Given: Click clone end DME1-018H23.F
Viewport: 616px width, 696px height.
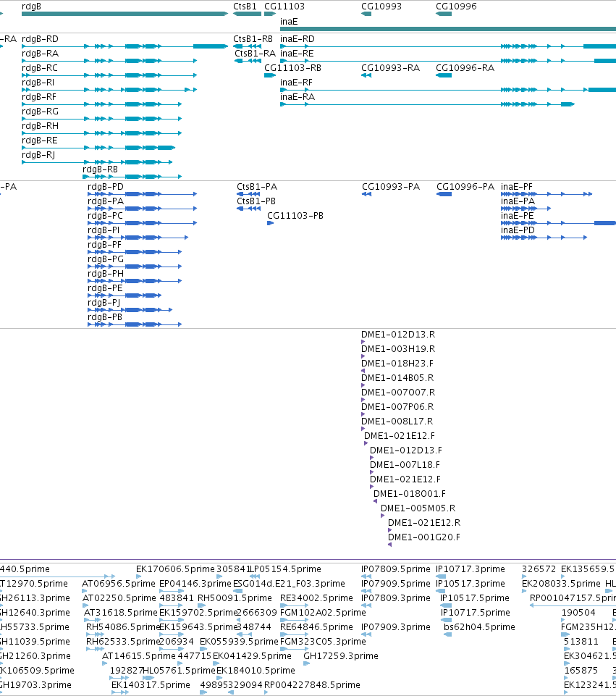Looking at the screenshot, I should [397, 364].
